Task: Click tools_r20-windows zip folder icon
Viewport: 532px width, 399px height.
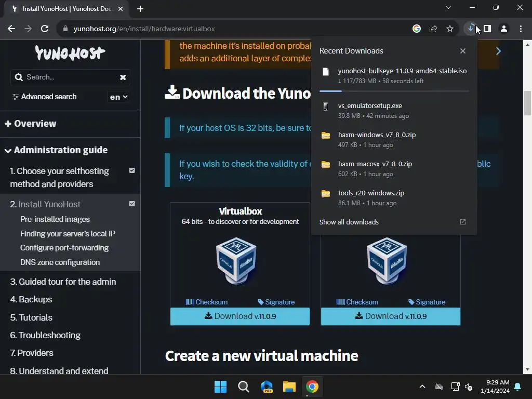Action: (326, 194)
